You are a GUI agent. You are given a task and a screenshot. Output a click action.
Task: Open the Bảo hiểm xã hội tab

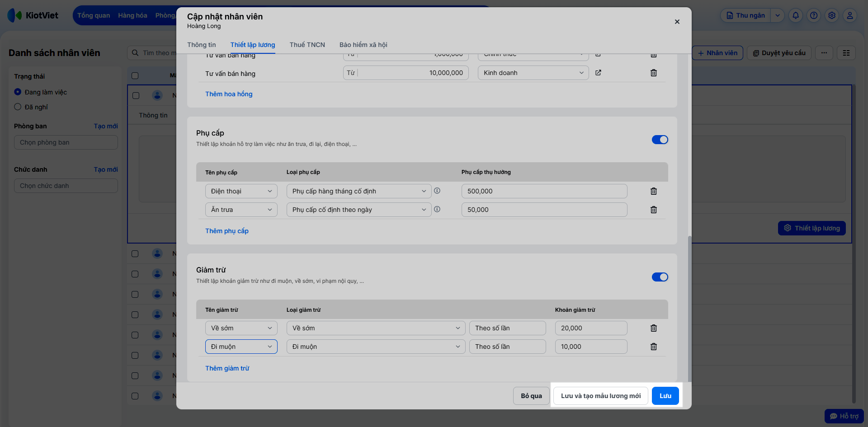tap(363, 45)
